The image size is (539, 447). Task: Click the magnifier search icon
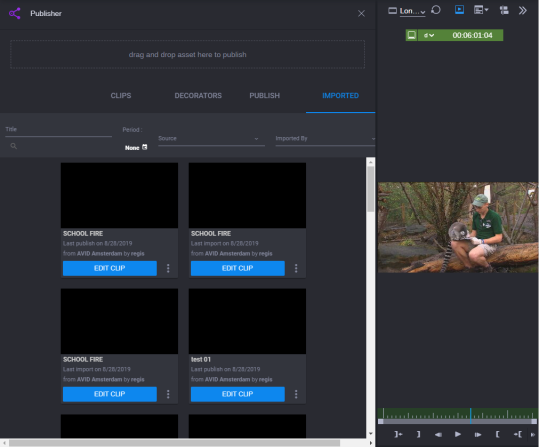(x=13, y=146)
